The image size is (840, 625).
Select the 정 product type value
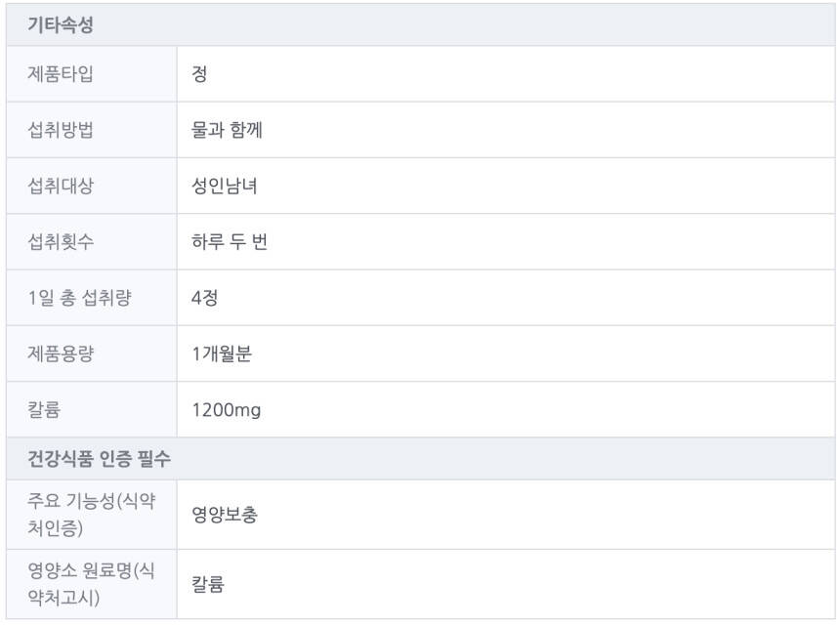tap(199, 74)
